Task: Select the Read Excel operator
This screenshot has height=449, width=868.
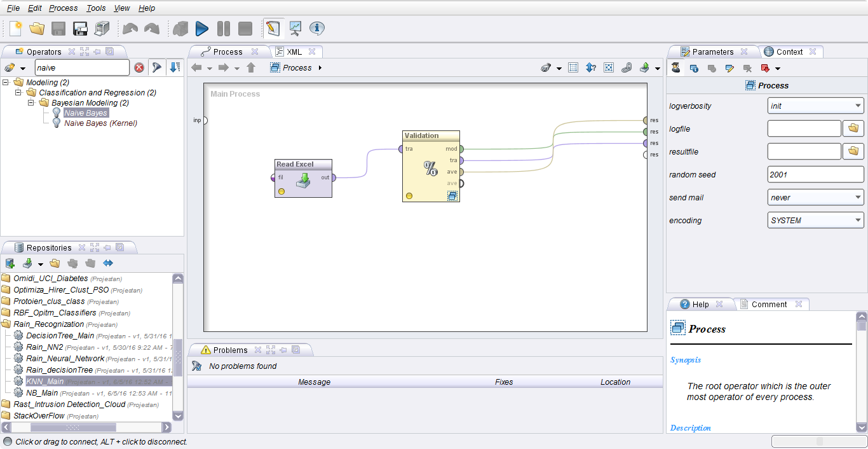Action: tap(303, 178)
